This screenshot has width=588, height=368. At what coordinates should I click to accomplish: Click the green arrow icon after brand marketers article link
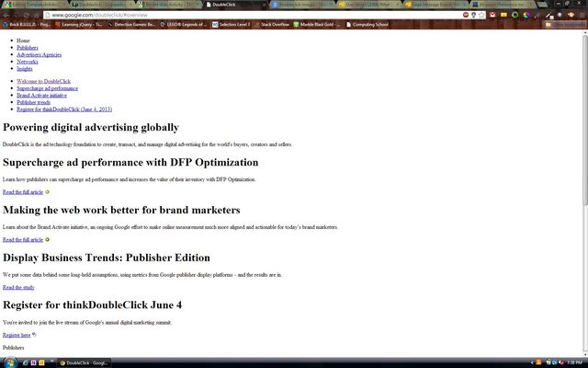(x=47, y=239)
